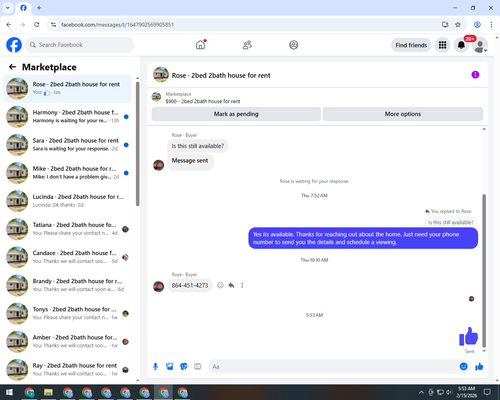Click the Mark as pending button
The image size is (500, 400).
point(236,114)
